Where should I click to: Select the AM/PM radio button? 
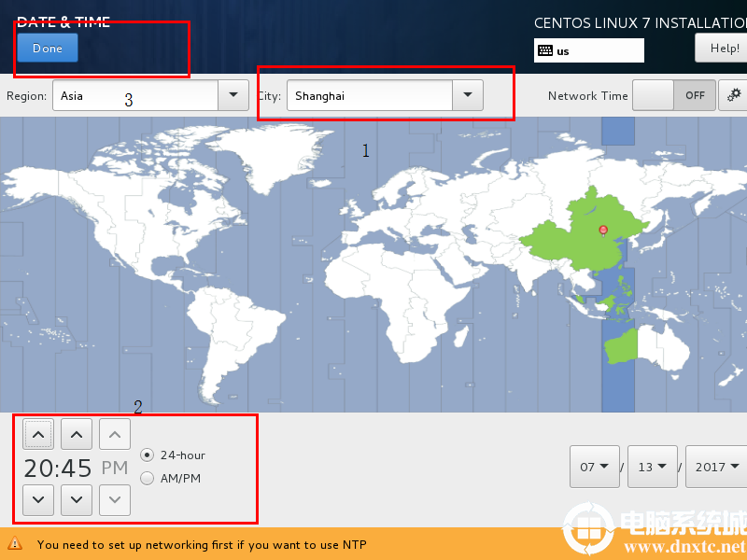[148, 478]
